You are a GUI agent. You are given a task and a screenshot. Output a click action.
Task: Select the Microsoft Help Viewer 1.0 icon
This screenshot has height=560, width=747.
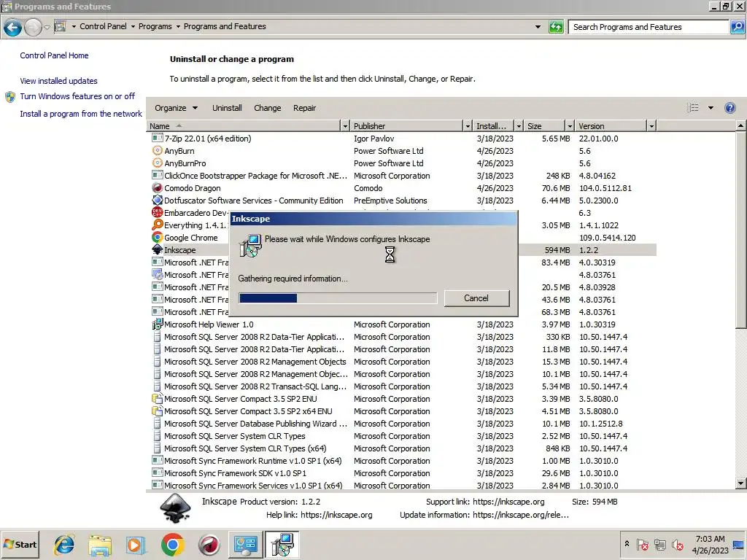pos(158,324)
